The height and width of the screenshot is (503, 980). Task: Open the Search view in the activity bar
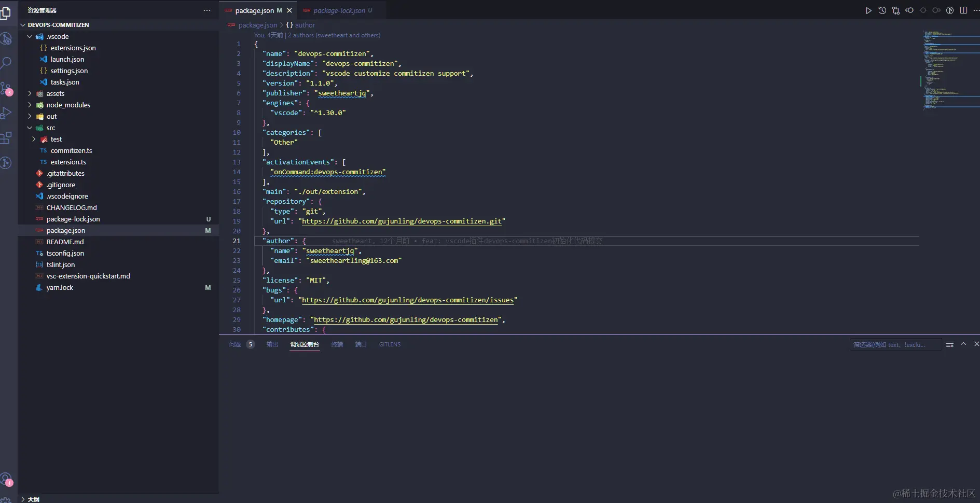point(6,63)
